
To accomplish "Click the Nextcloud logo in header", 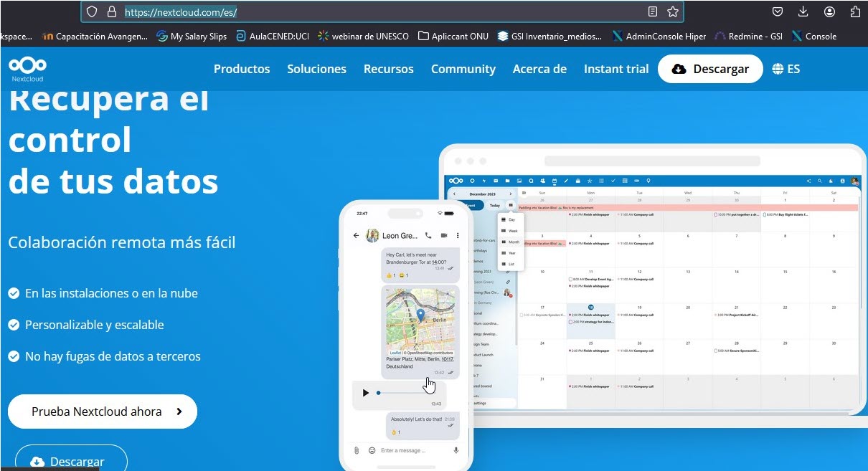I will click(28, 69).
